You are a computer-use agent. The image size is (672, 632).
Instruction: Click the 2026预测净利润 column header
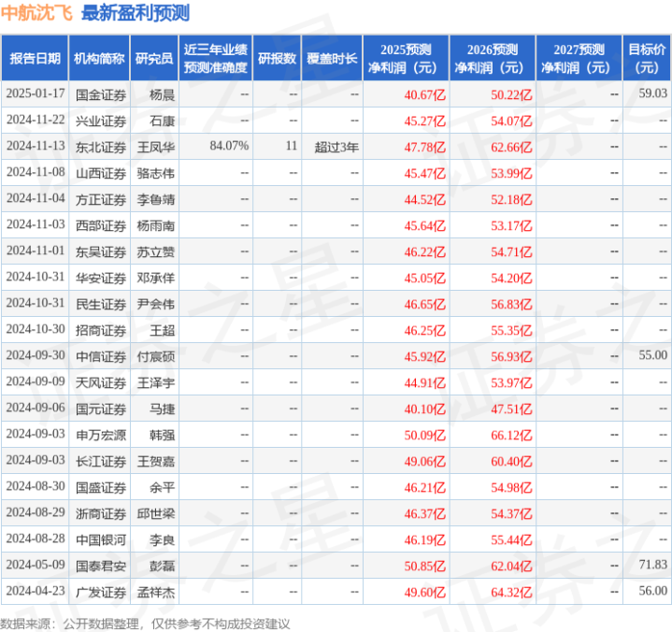493,58
